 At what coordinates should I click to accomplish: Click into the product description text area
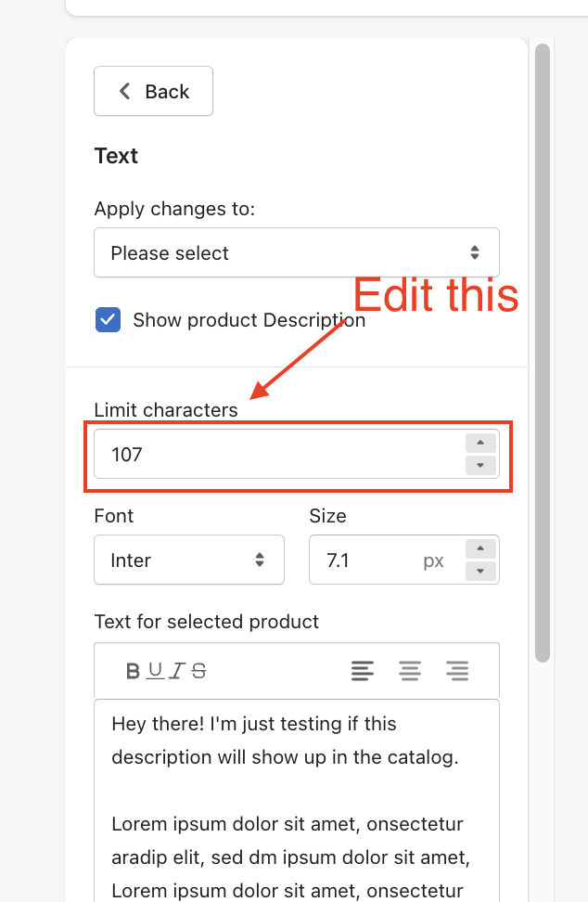[297, 798]
